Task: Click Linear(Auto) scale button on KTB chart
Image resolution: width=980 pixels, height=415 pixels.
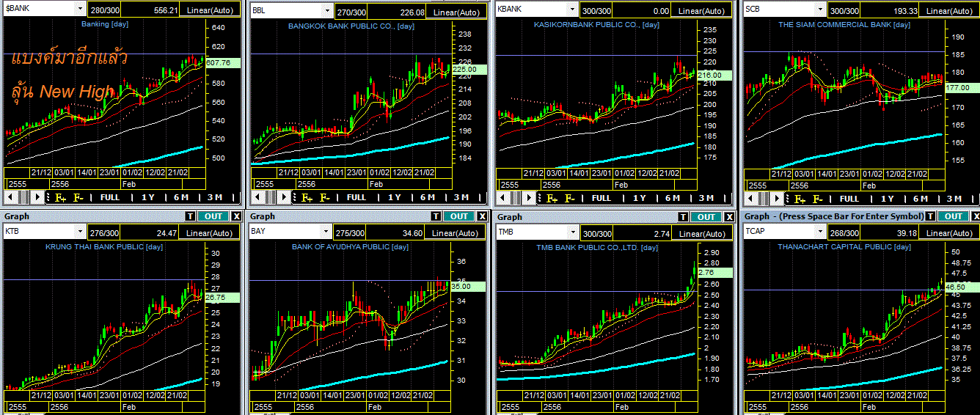Action: 210,232
